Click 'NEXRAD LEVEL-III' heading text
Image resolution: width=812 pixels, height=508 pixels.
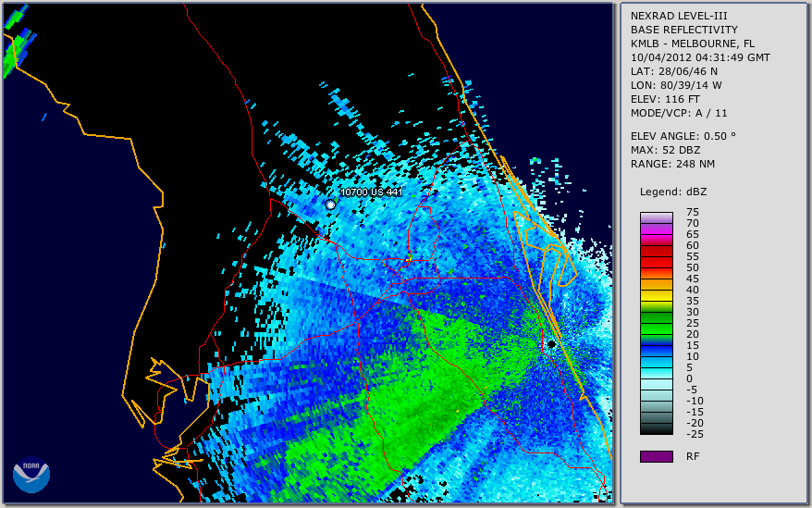[679, 16]
